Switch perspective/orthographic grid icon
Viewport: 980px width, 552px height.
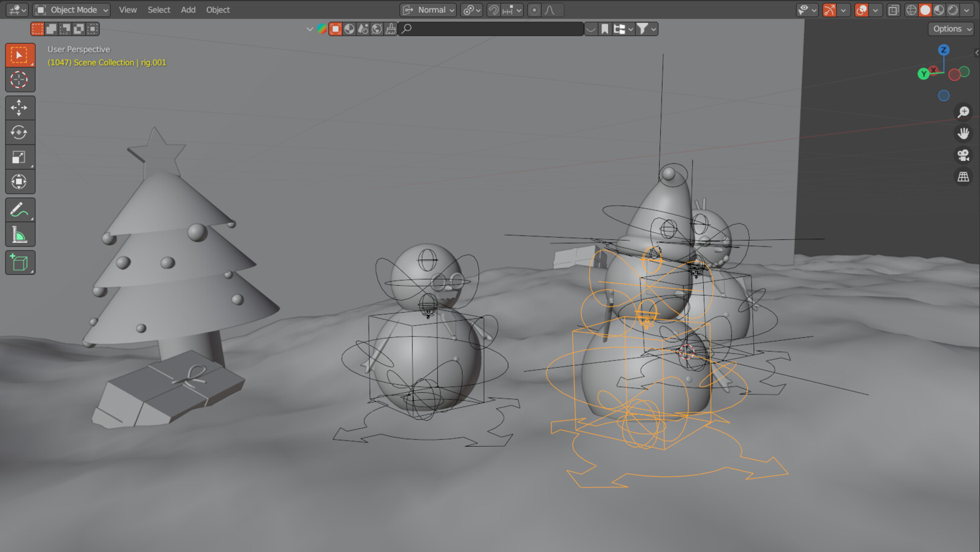tap(963, 177)
